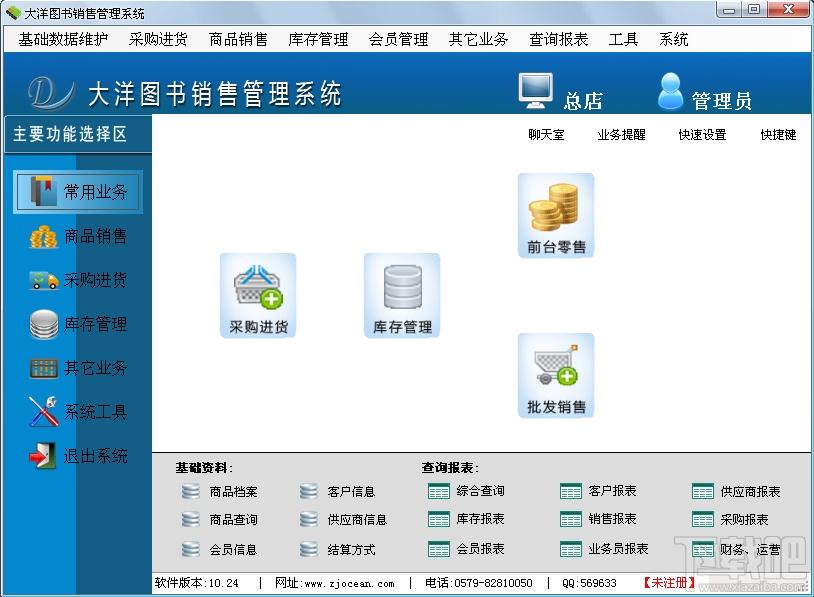
Task: Open the 基础数据维护 menu
Action: (63, 39)
